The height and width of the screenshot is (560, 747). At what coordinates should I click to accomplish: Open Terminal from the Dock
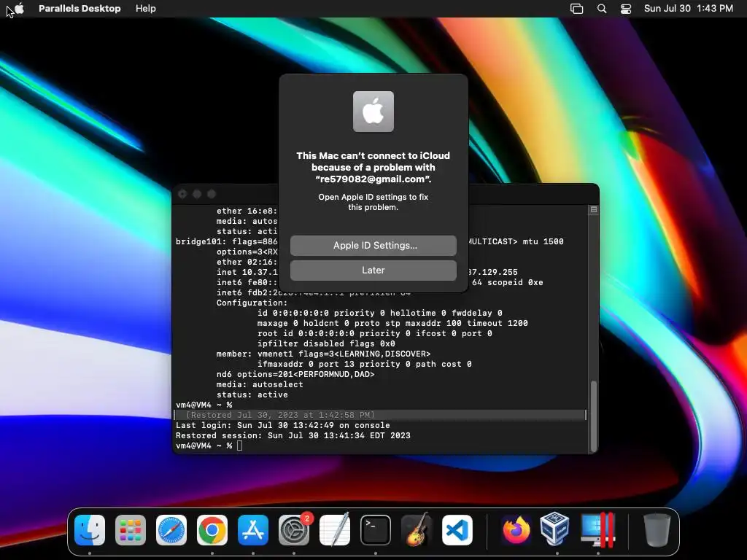point(376,529)
